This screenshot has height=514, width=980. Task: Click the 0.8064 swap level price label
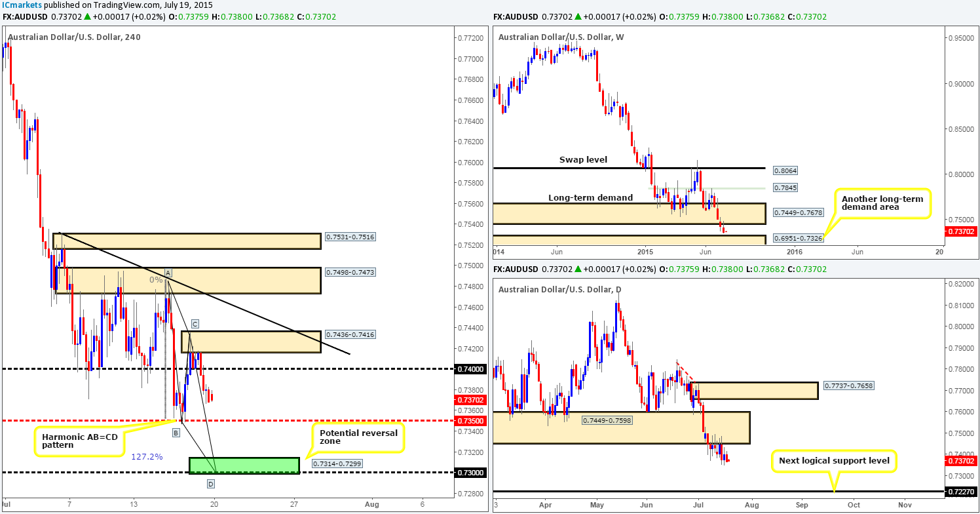(785, 170)
